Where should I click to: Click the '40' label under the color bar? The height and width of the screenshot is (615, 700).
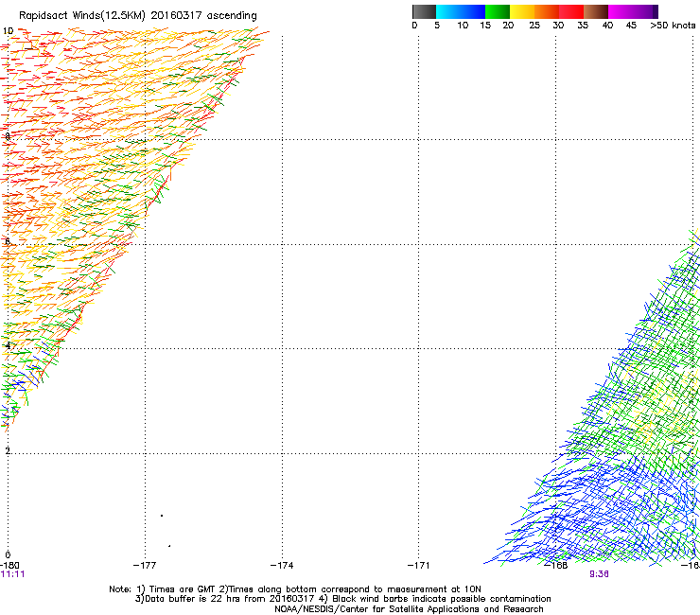click(607, 26)
